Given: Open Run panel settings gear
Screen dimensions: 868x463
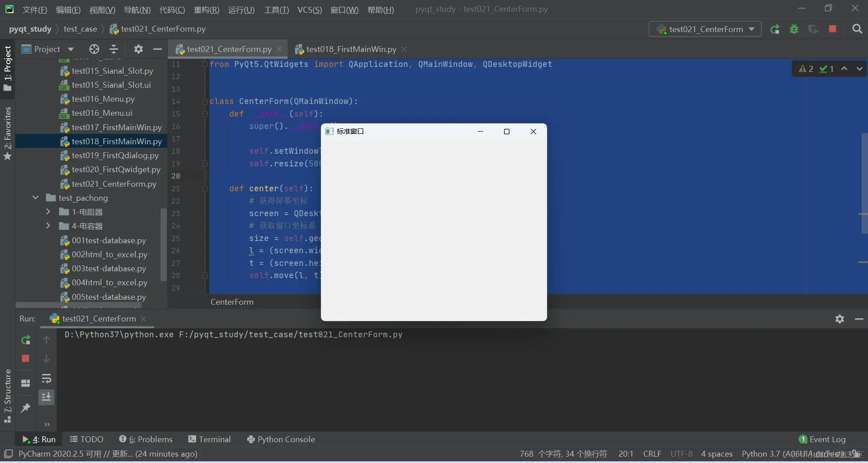Looking at the screenshot, I should click(840, 319).
